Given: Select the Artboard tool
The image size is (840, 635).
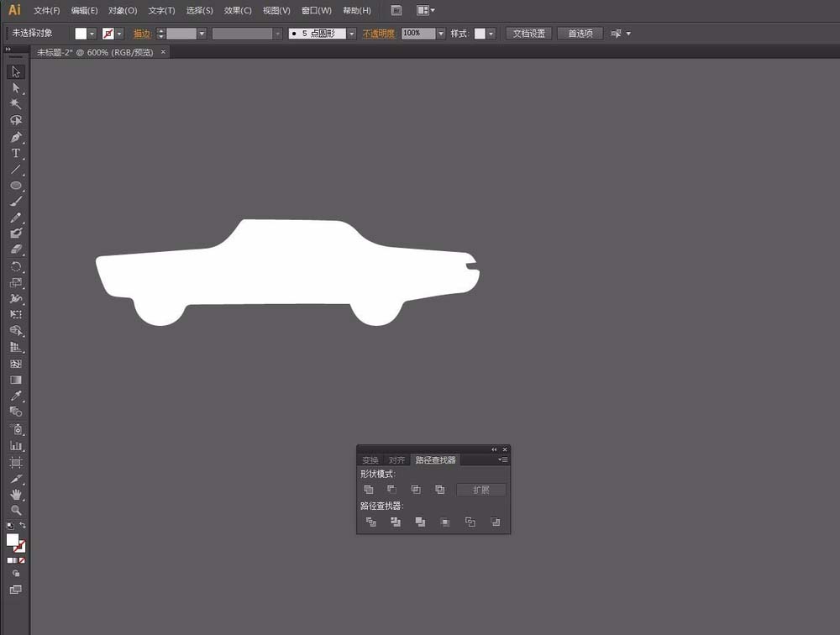Looking at the screenshot, I should 15,463.
